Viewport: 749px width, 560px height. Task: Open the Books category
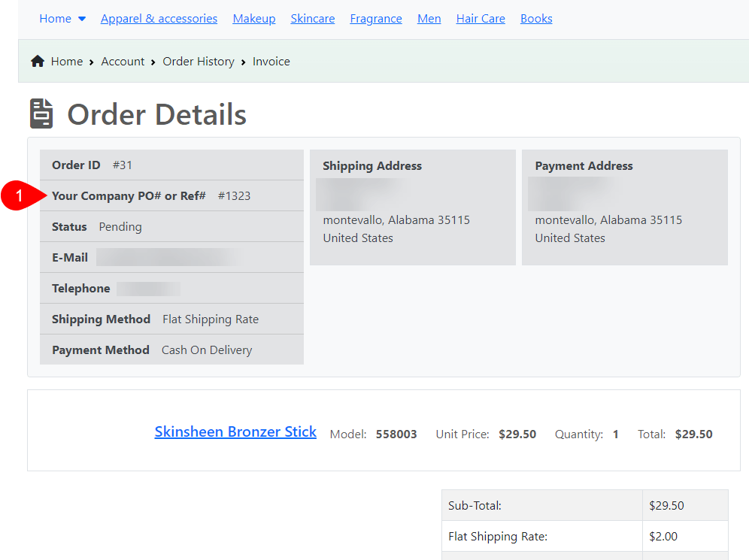[536, 19]
